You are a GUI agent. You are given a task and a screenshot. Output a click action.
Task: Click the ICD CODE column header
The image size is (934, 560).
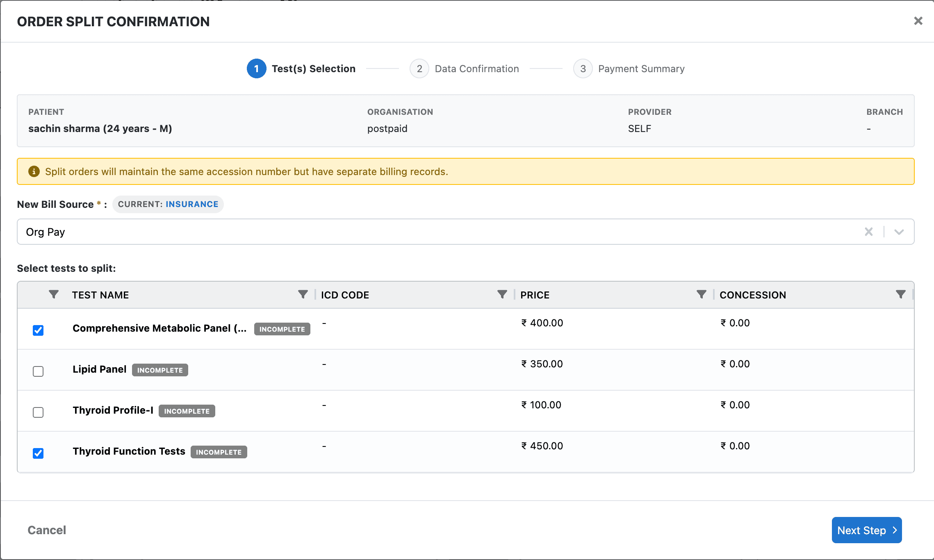click(x=345, y=295)
